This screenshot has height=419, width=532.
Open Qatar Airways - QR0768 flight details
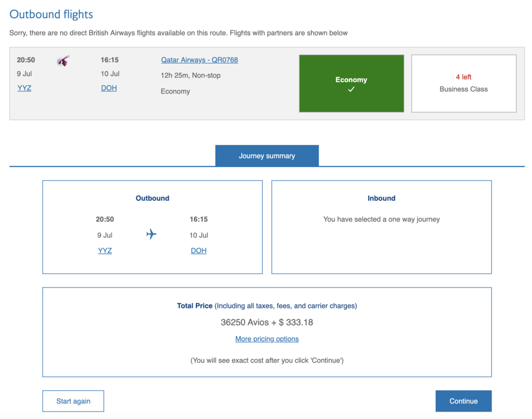click(x=199, y=60)
